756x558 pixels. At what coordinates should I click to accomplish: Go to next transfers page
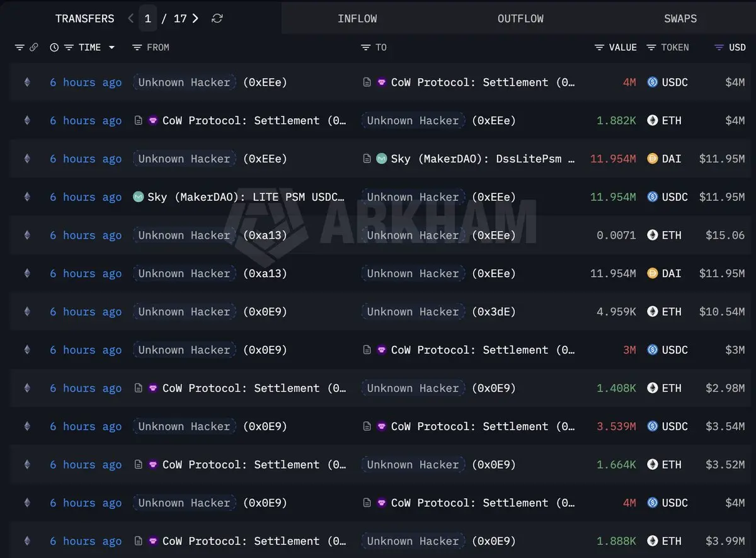tap(195, 18)
